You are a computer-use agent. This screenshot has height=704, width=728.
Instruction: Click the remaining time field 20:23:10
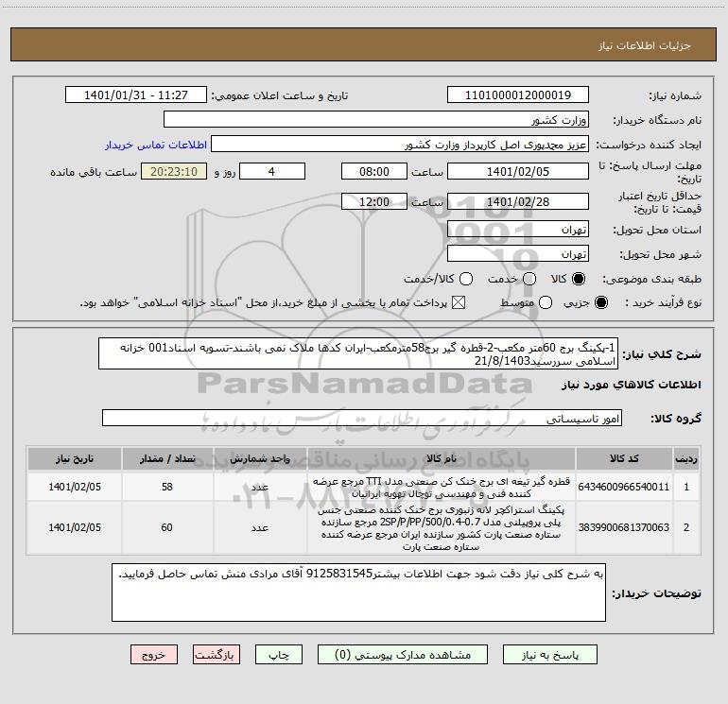click(x=174, y=171)
